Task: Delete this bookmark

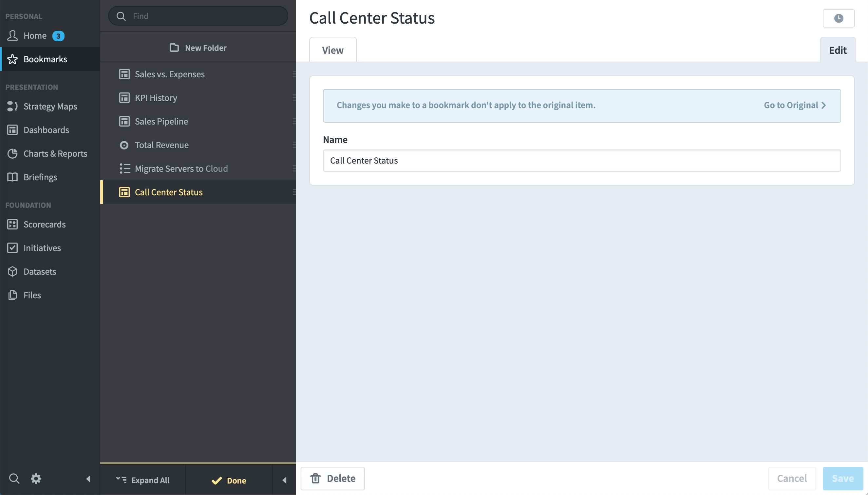Action: (x=332, y=478)
